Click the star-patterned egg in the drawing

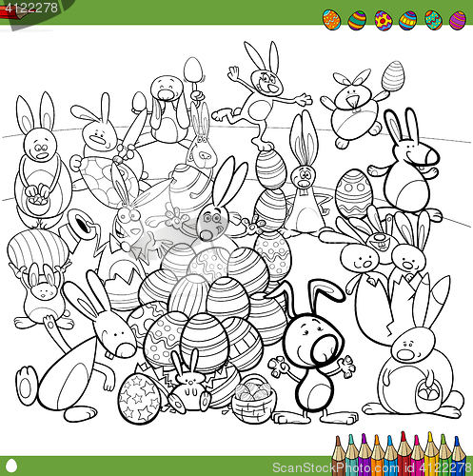click(x=139, y=398)
